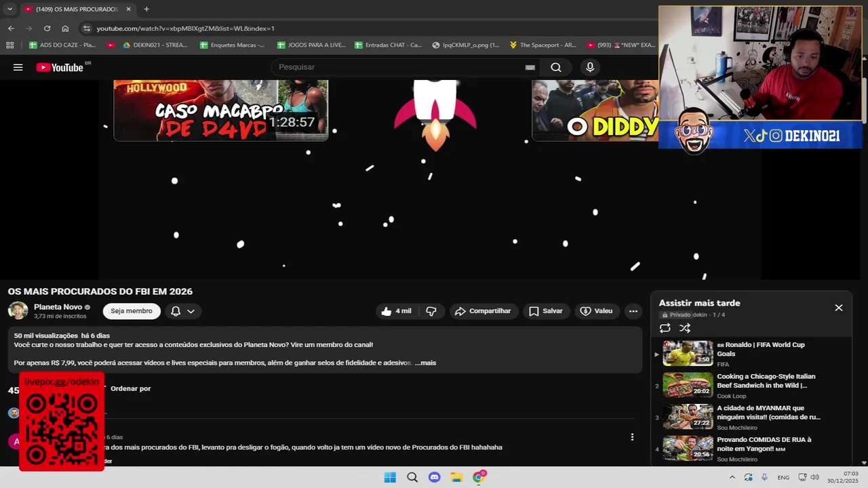Click the Valeu thanks button
Viewport: 868px width, 488px height.
597,311
